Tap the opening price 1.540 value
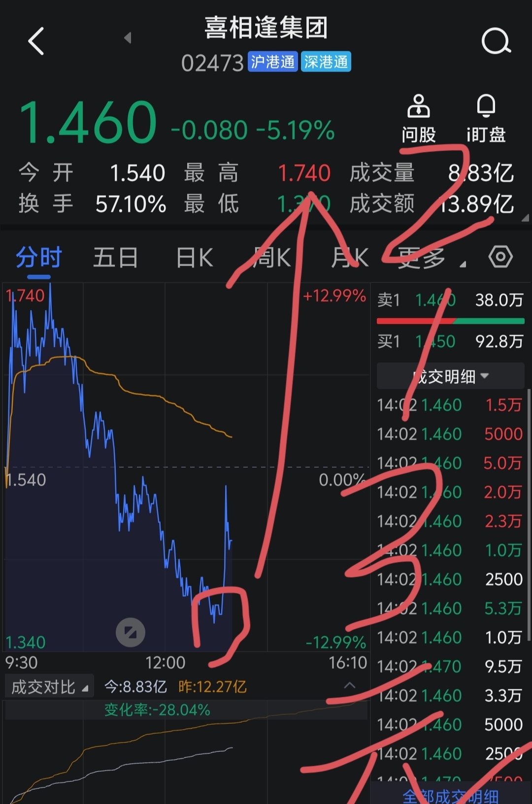Image resolution: width=532 pixels, height=804 pixels. tap(137, 173)
